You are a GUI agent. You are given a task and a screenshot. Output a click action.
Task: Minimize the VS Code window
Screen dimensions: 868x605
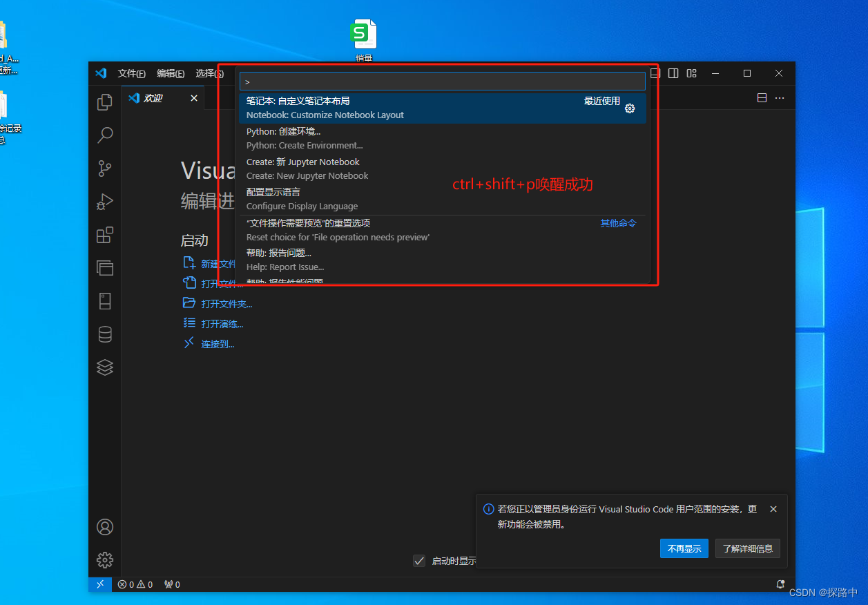click(715, 73)
